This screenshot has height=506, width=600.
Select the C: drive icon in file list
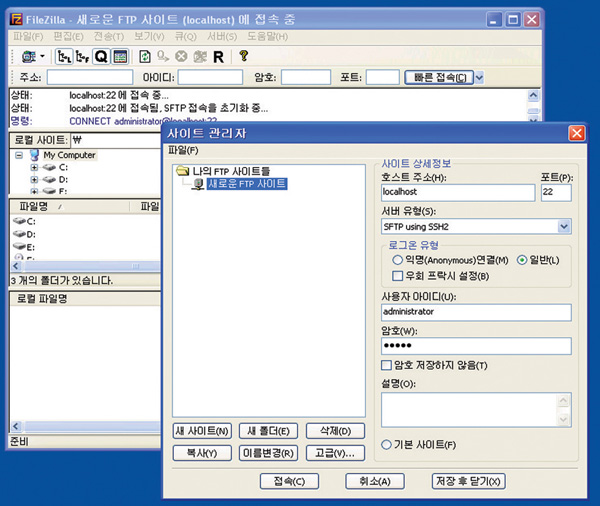[19, 221]
